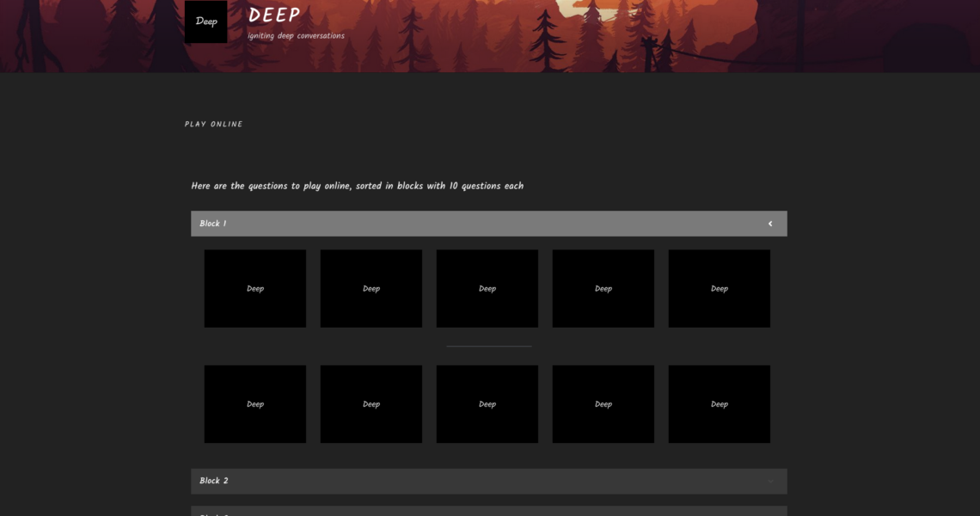Flip the fifth Deep card in top row

coord(720,288)
